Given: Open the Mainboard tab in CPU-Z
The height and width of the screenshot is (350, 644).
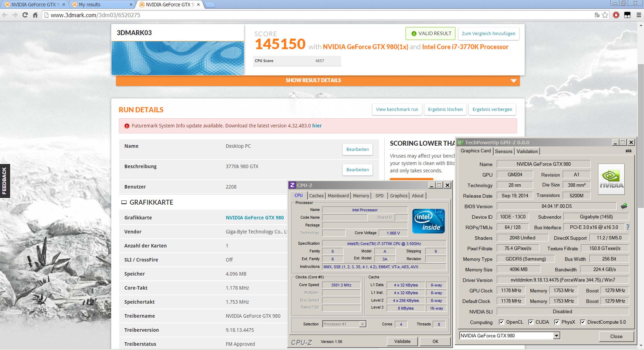Looking at the screenshot, I should 338,196.
